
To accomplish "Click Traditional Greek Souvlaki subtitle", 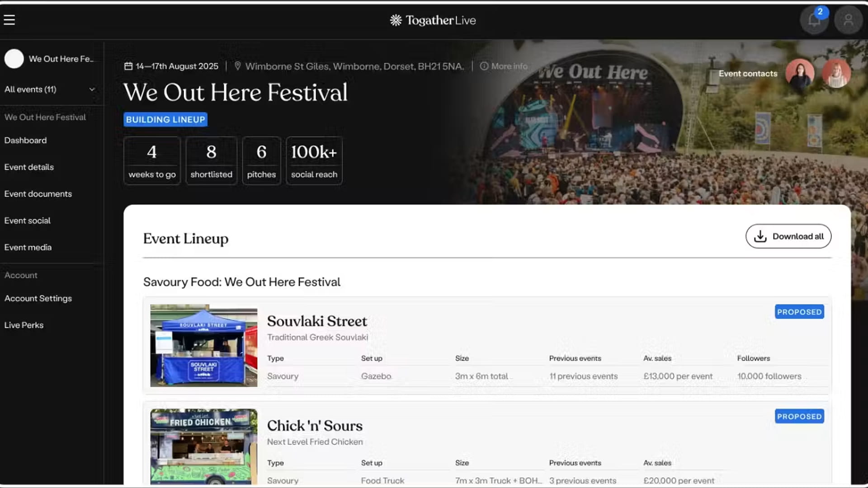I will pyautogui.click(x=317, y=337).
